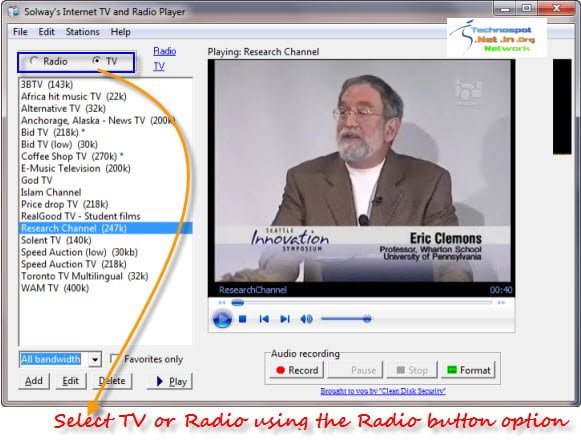Click the Radio hyperlink
This screenshot has width=581, height=440.
click(165, 51)
